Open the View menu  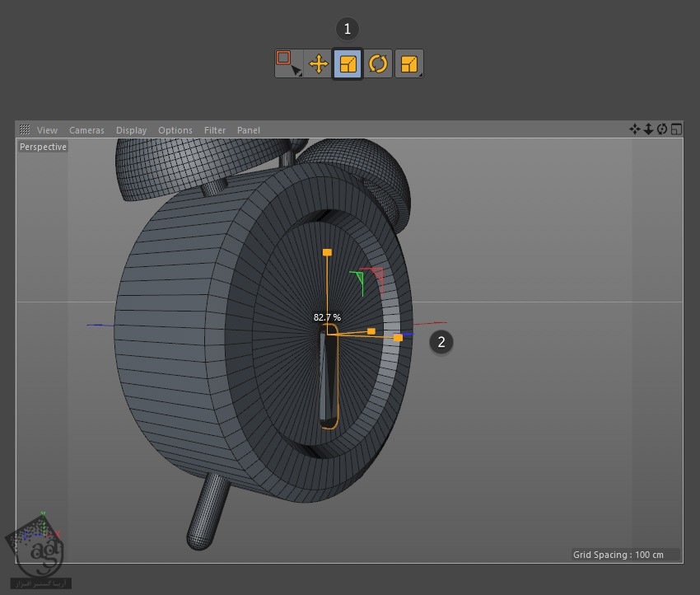47,130
